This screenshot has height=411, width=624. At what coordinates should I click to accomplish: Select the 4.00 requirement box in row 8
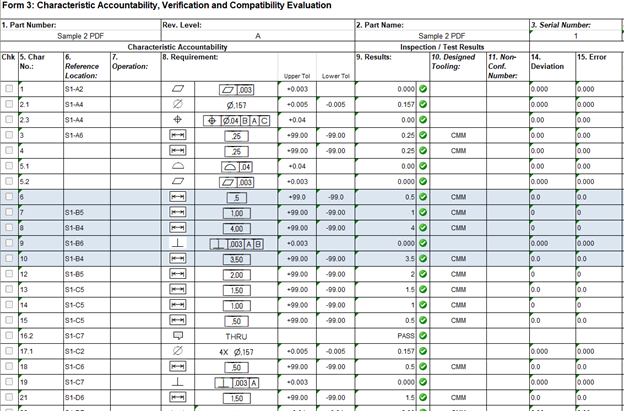(237, 228)
